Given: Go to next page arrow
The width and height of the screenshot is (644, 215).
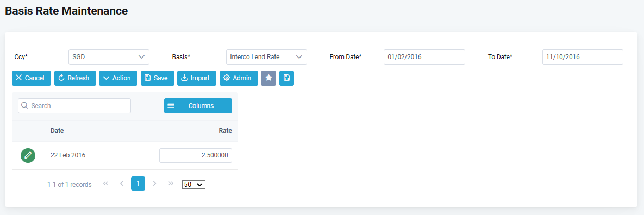Looking at the screenshot, I should tap(154, 184).
